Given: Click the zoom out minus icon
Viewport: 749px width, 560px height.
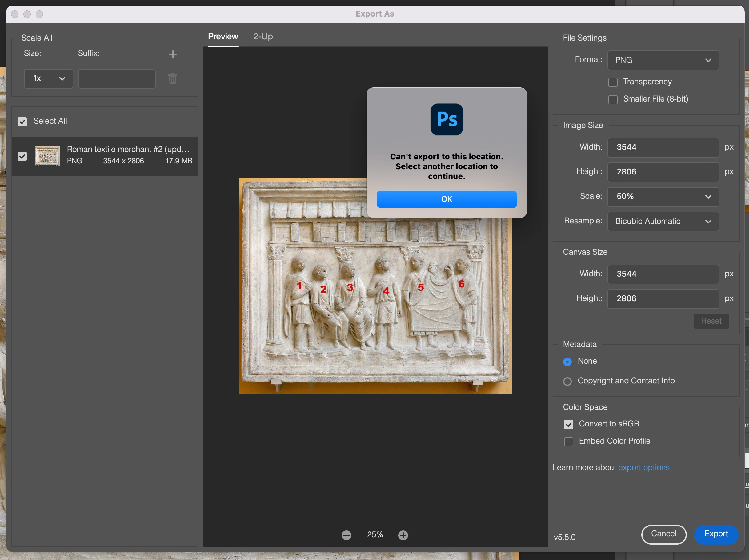Looking at the screenshot, I should (x=346, y=535).
